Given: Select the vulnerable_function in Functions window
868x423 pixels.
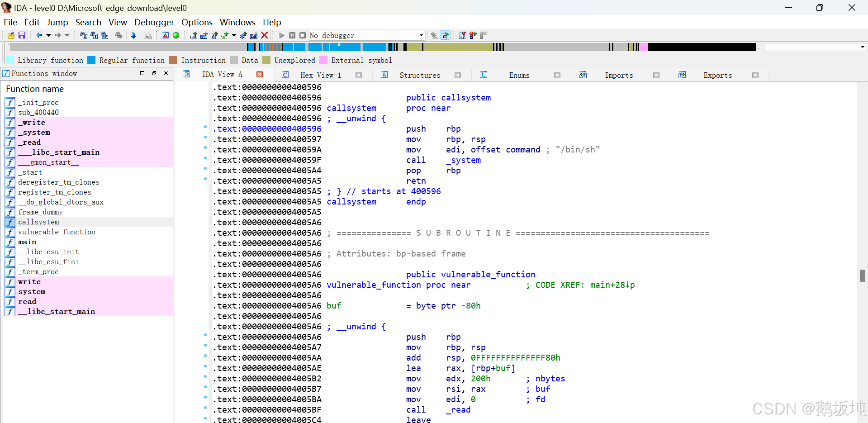Looking at the screenshot, I should pos(56,232).
